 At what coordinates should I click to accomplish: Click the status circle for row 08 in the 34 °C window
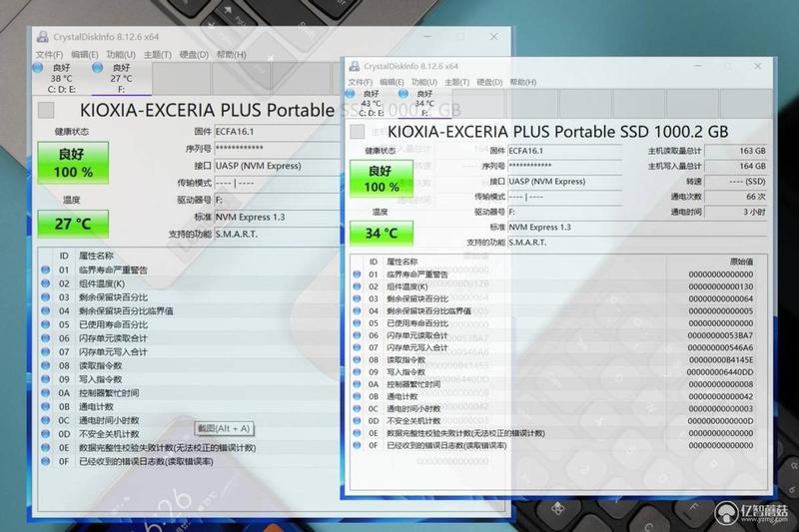pyautogui.click(x=357, y=360)
